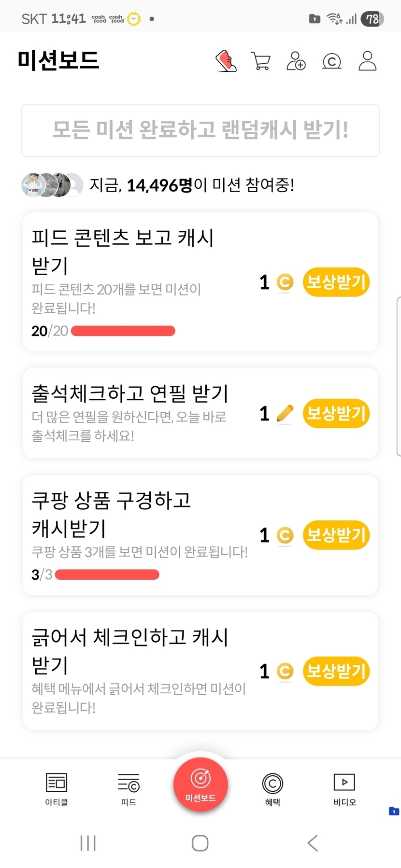Select the center 미션보드 tab button
This screenshot has width=401, height=868.
(200, 784)
